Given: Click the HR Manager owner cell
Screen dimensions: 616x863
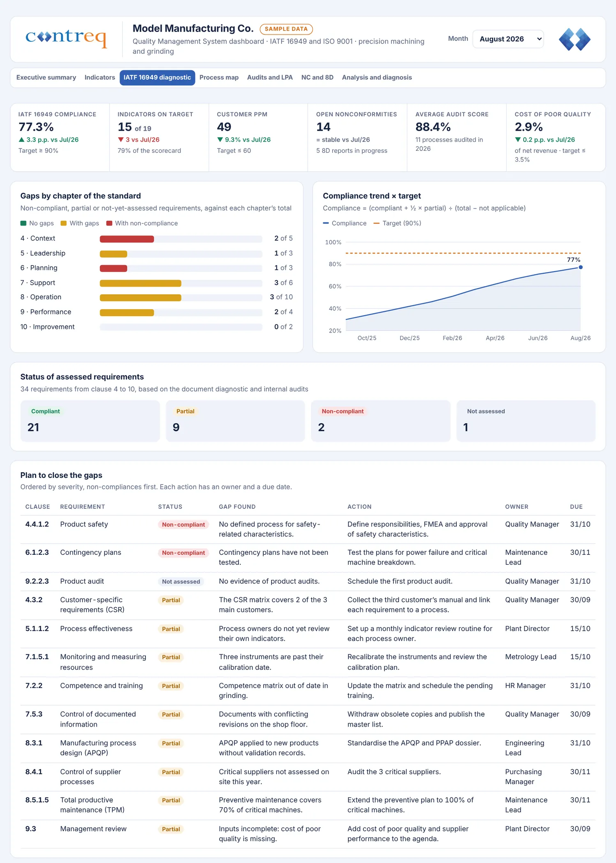Looking at the screenshot, I should pyautogui.click(x=525, y=686).
